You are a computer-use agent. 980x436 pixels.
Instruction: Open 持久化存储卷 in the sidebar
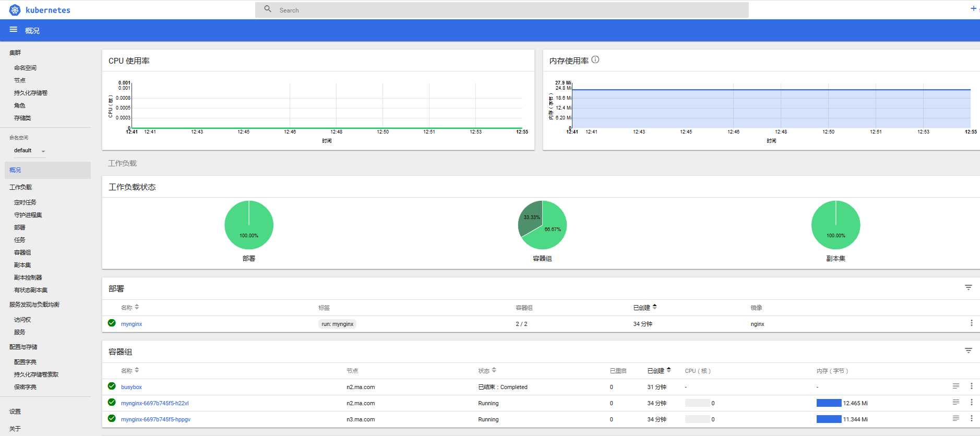[30, 93]
